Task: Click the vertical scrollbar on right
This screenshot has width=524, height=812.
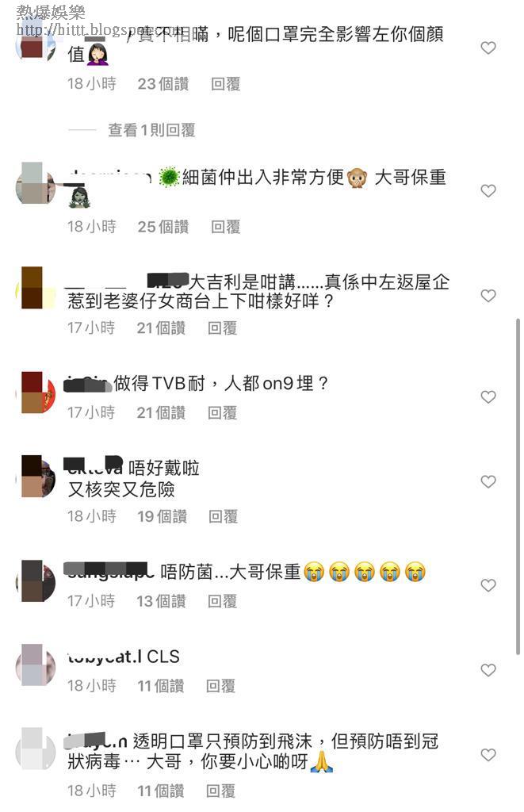Action: [518, 487]
